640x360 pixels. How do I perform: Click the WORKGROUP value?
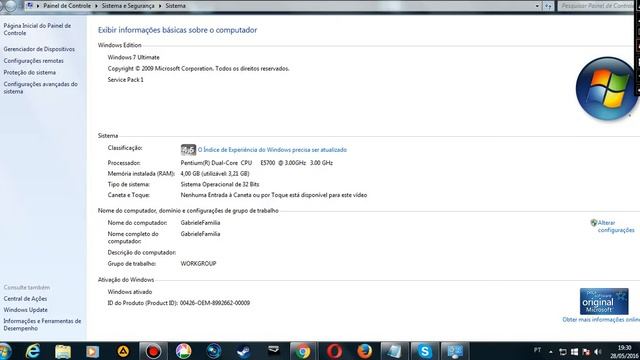pyautogui.click(x=198, y=264)
